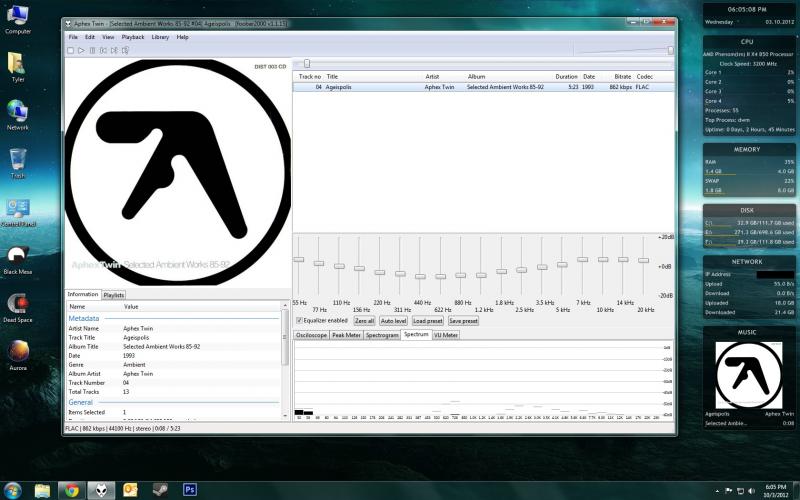Select the Ageispolis track row
The width and height of the screenshot is (800, 500).
click(483, 87)
